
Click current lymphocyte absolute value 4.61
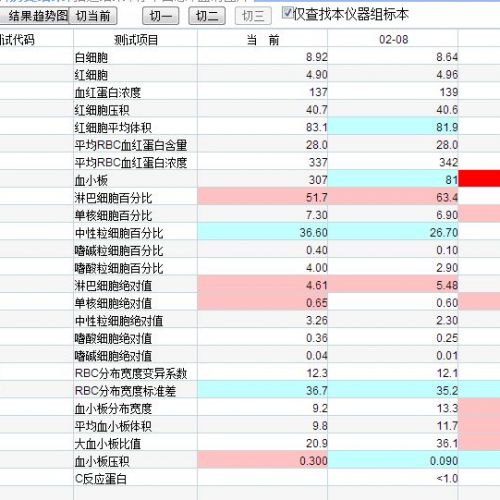point(317,285)
